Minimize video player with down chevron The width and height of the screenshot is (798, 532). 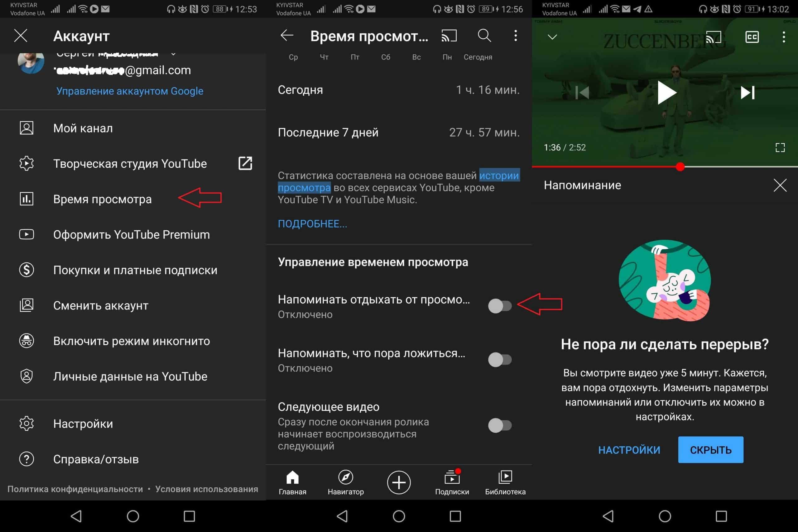(552, 37)
